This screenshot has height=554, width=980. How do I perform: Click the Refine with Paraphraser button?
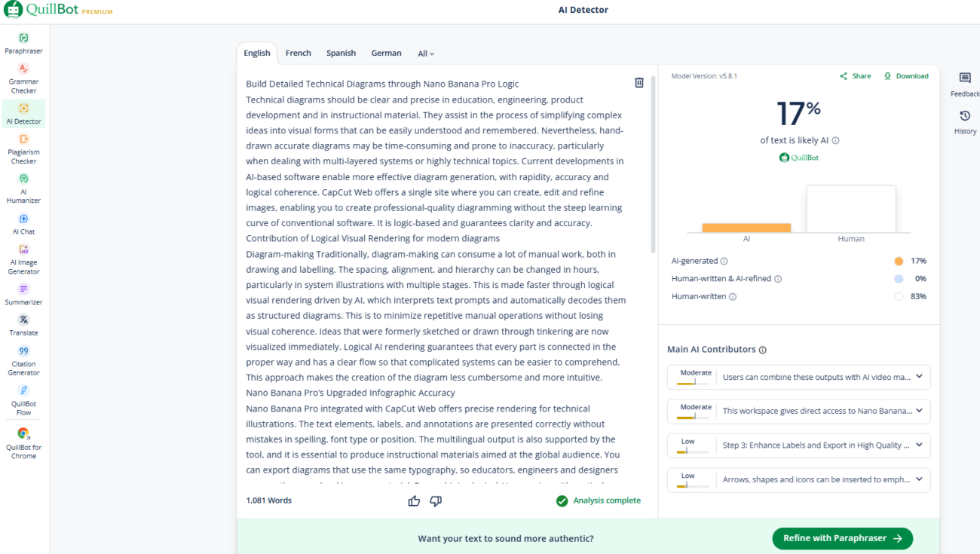(x=842, y=538)
